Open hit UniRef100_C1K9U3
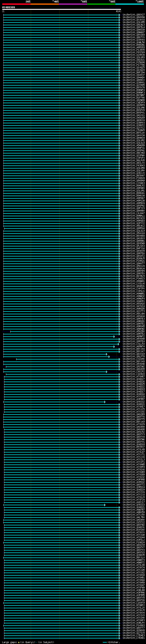The width and height of the screenshot is (146, 644). (x=133, y=374)
